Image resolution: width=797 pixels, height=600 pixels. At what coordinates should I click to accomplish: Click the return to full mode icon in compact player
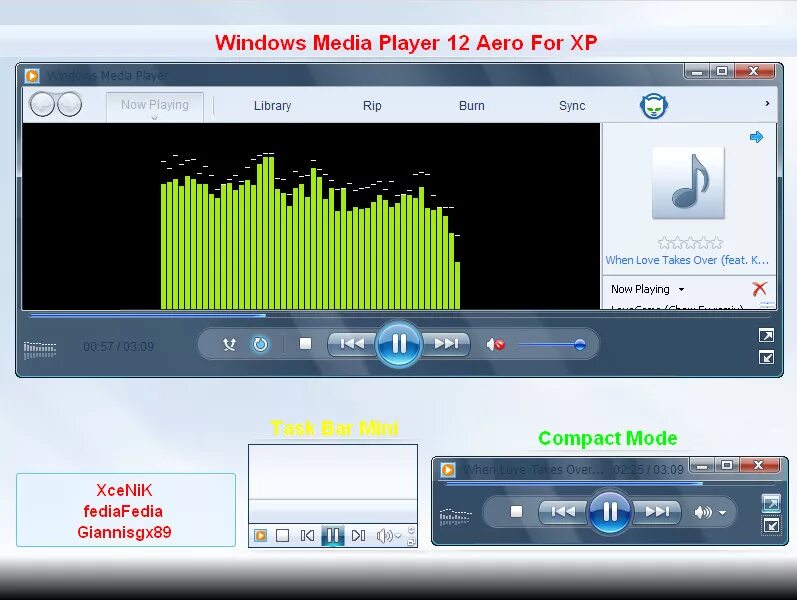coord(771,525)
